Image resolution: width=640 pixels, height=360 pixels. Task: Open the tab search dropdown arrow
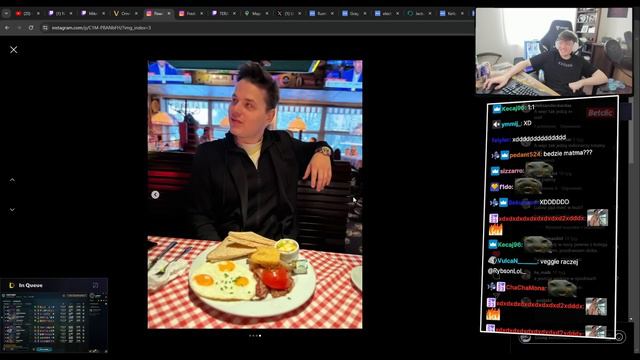tap(6, 13)
